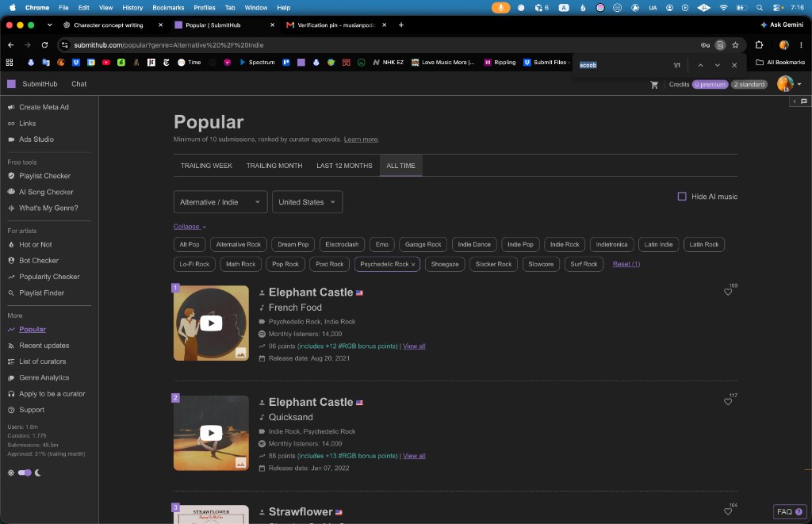Click the 0 premium credits badge
812x524 pixels.
[x=710, y=84]
